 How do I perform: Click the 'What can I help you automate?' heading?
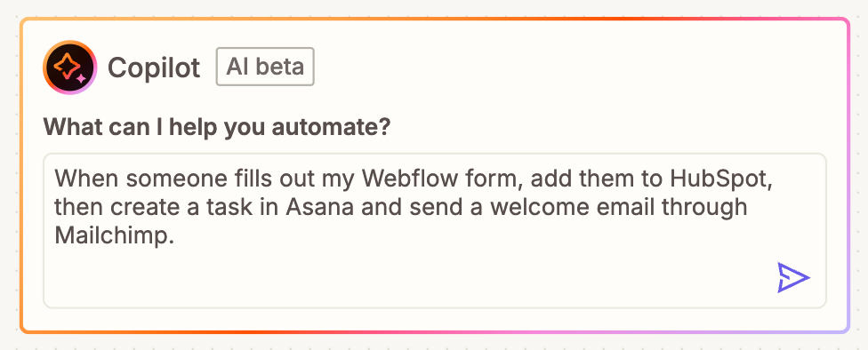(218, 128)
